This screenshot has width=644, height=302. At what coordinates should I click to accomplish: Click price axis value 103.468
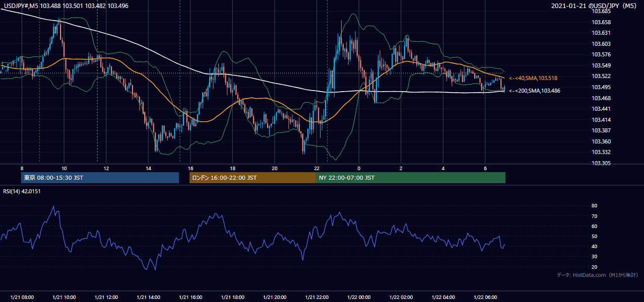[x=602, y=98]
